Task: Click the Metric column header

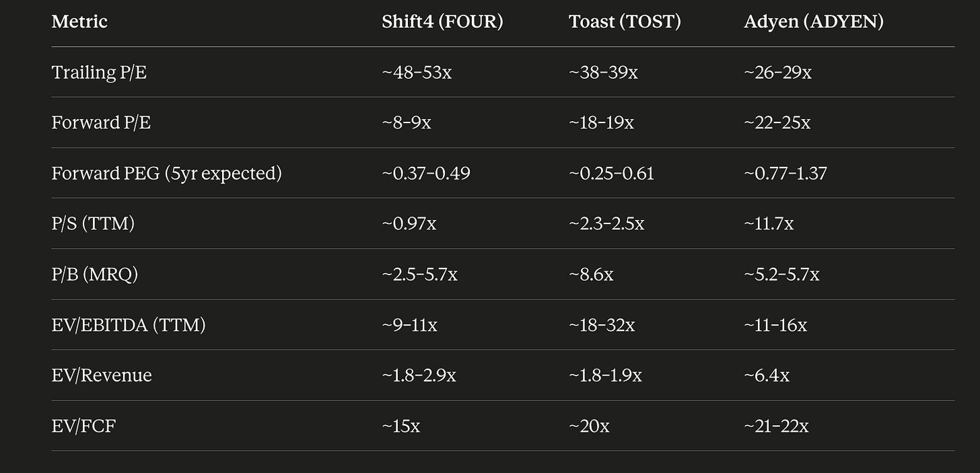Action: pyautogui.click(x=79, y=22)
